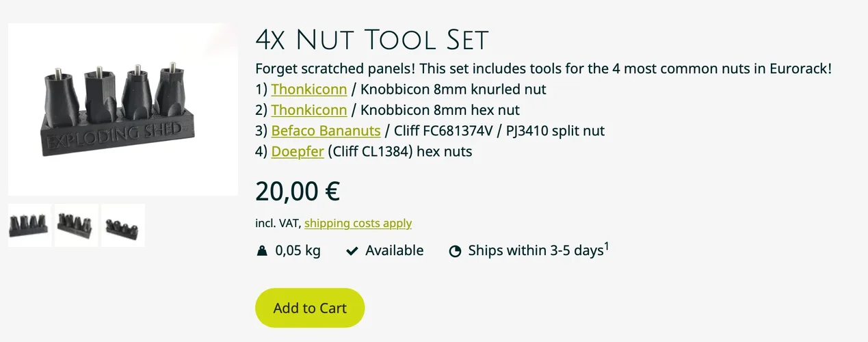Click the 0,05 kg weight text
Image resolution: width=868 pixels, height=342 pixels.
(298, 251)
